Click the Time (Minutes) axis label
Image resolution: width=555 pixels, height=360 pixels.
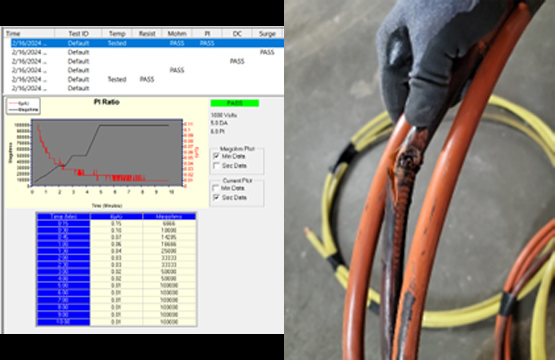click(107, 206)
